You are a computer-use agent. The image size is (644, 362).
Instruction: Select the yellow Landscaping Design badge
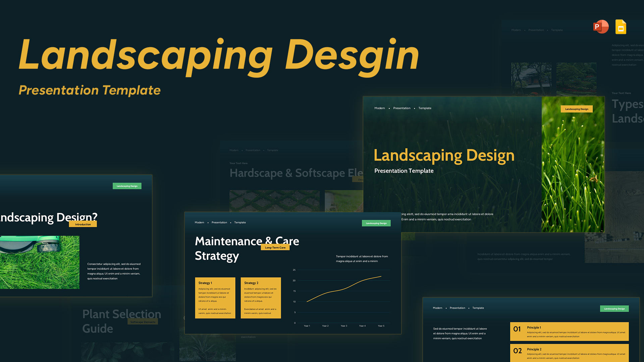[577, 109]
